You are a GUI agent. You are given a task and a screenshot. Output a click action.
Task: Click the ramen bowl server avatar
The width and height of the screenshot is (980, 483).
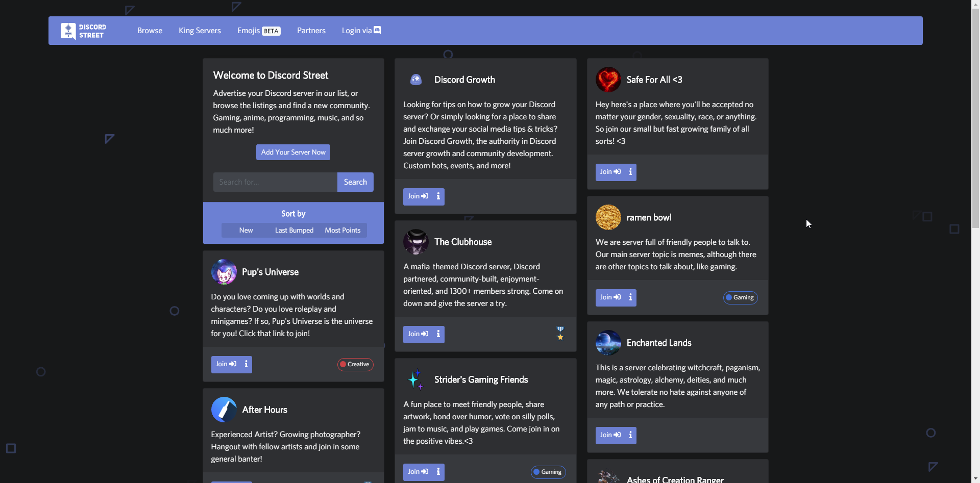click(x=608, y=217)
